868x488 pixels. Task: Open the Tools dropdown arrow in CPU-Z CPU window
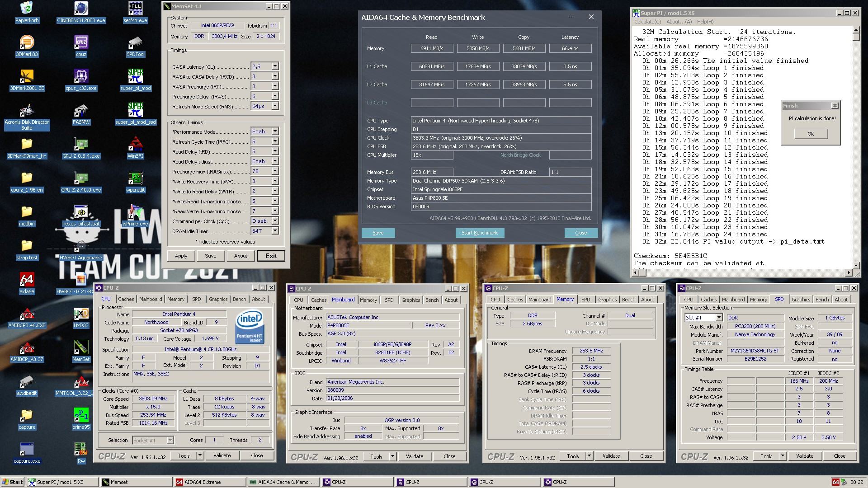200,455
